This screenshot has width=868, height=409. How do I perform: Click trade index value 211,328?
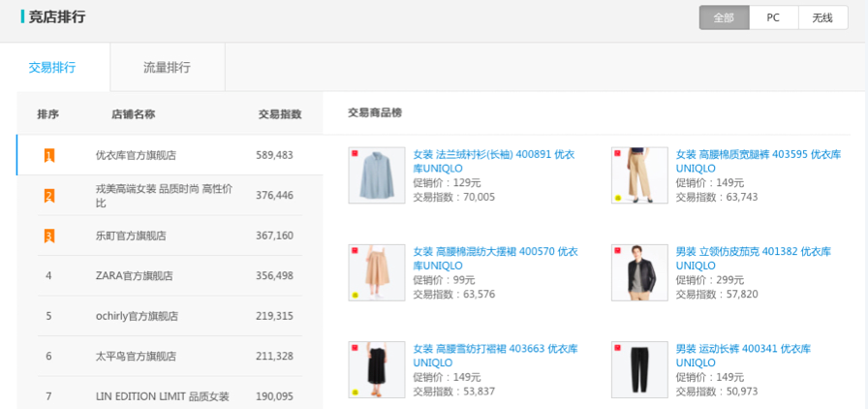(x=274, y=357)
